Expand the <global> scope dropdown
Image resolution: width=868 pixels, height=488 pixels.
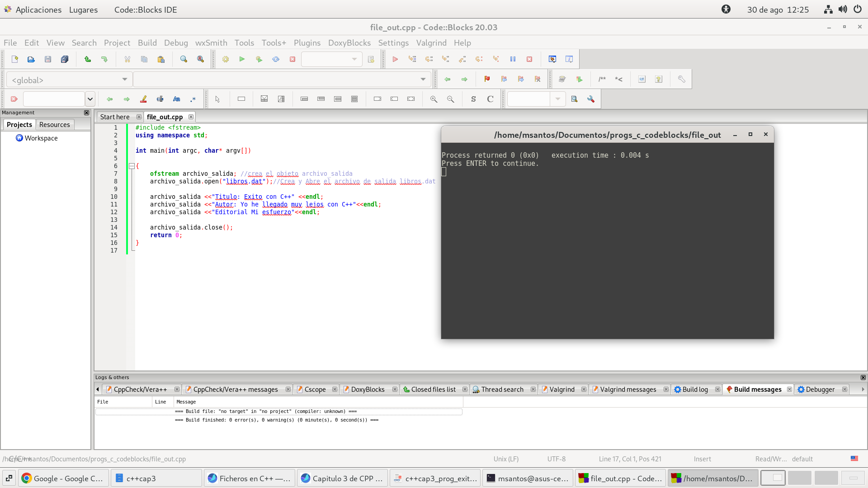click(x=124, y=80)
